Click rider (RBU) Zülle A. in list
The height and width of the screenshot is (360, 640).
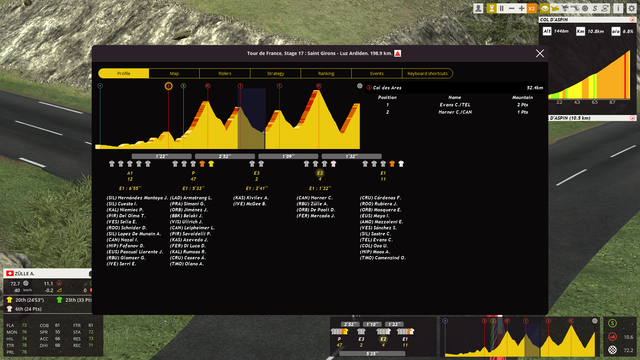coord(312,204)
